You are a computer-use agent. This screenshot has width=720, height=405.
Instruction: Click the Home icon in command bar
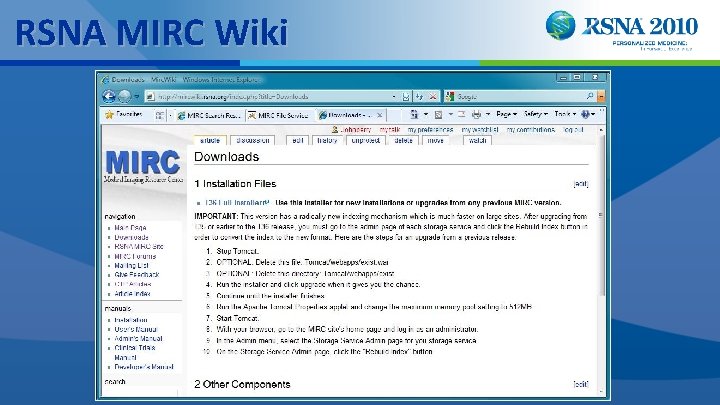[415, 114]
